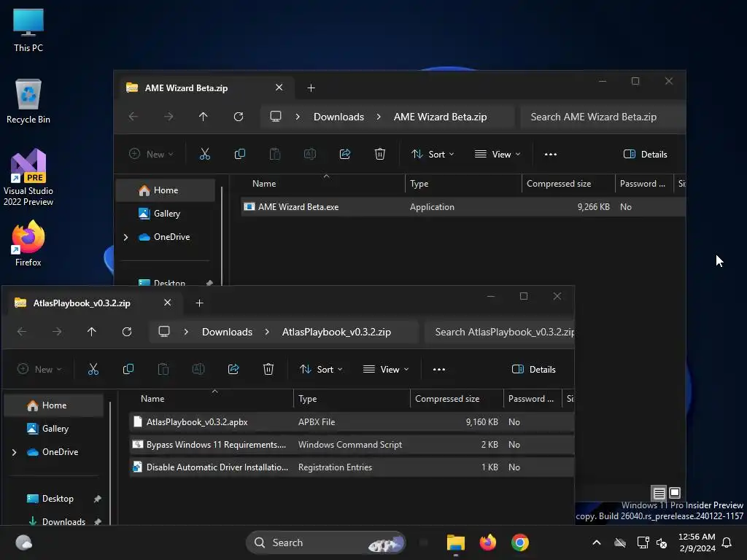Close the AME Wizard Beta.zip tab
The width and height of the screenshot is (747, 560).
(279, 87)
